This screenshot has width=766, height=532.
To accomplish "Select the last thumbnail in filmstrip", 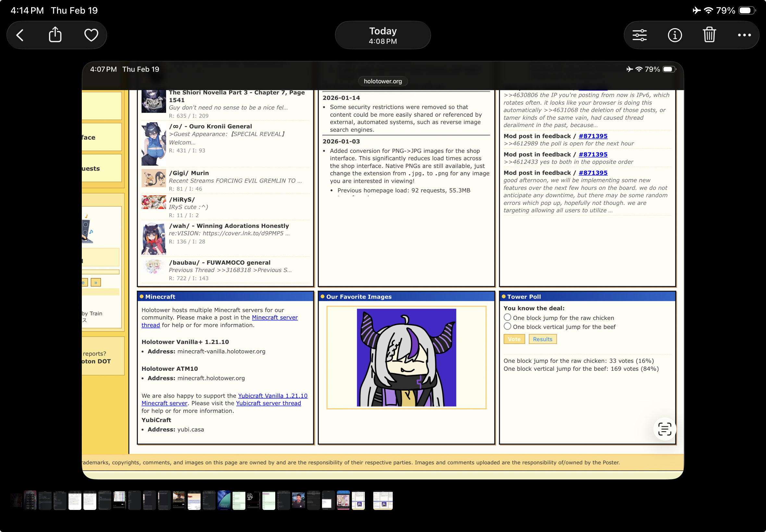I will [x=382, y=500].
